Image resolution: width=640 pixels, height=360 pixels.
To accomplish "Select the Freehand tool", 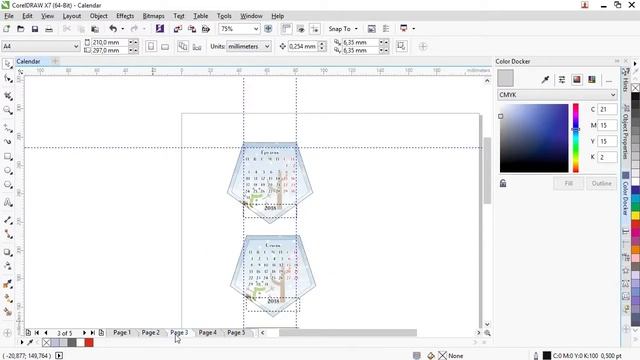I will click(7, 128).
